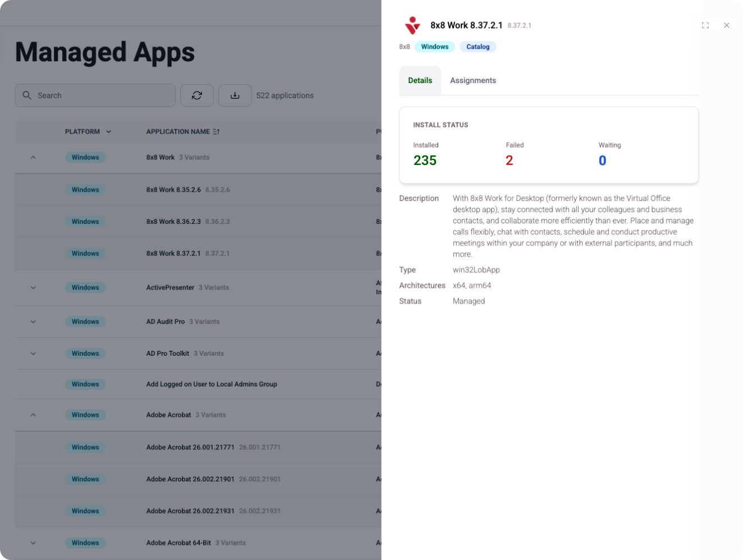
Task: Click the Catalog tag in details panel
Action: pyautogui.click(x=478, y=47)
